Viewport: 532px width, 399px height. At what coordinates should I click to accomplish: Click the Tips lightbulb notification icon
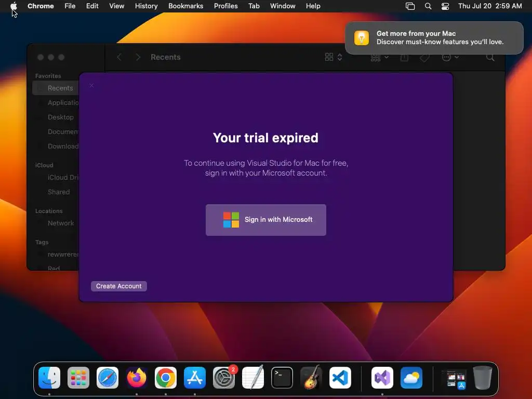pyautogui.click(x=362, y=37)
